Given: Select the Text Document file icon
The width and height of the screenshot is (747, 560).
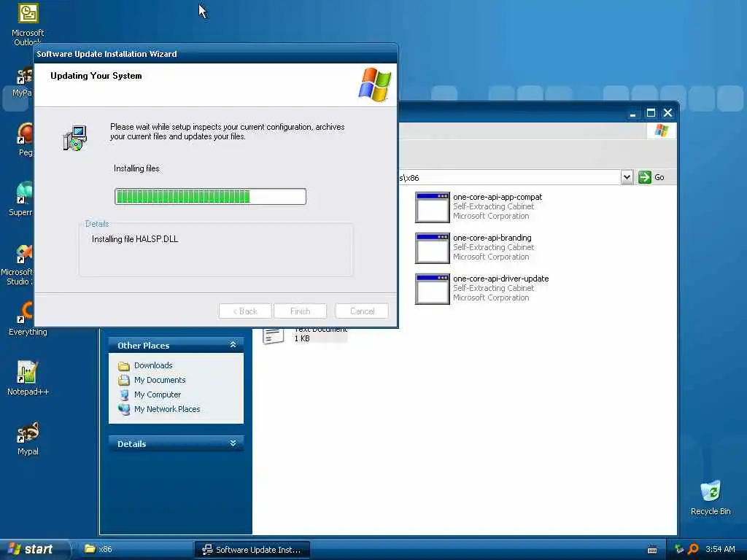Looking at the screenshot, I should pos(273,335).
